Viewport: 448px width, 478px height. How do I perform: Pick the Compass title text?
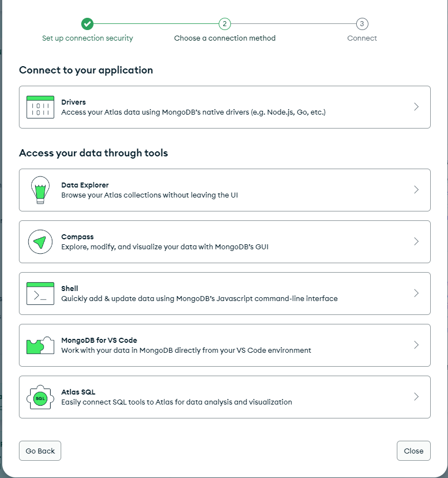[x=77, y=237]
